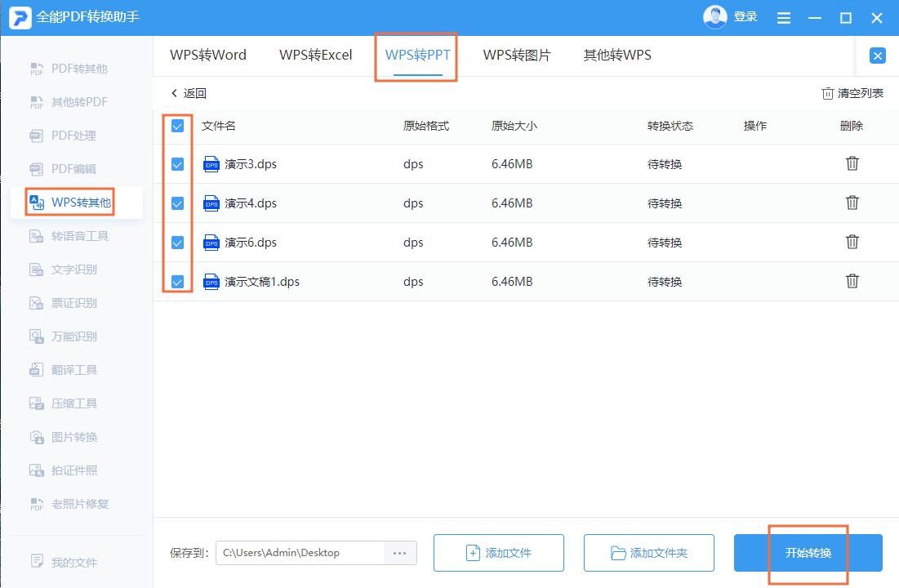The width and height of the screenshot is (899, 588).
Task: Click the 登录 login link
Action: point(745,16)
